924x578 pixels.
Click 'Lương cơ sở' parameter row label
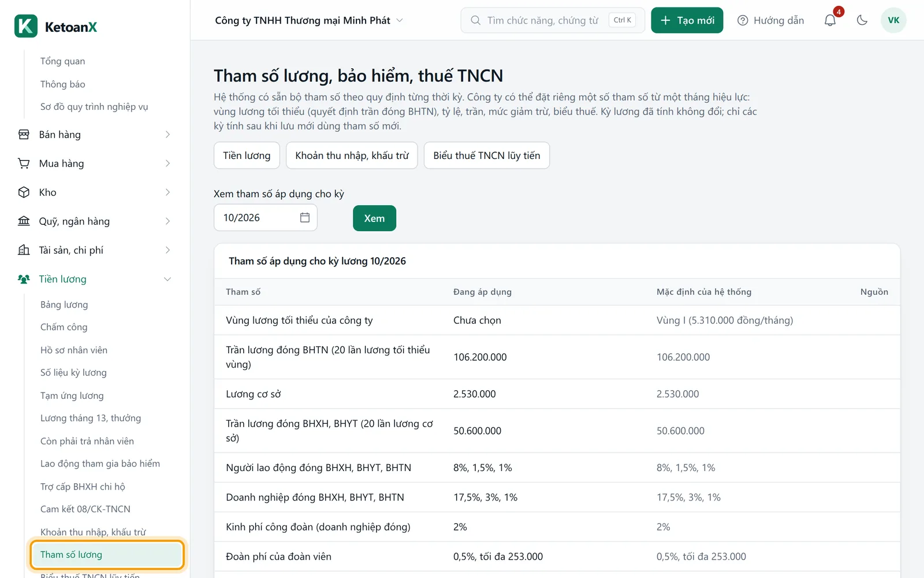[253, 394]
